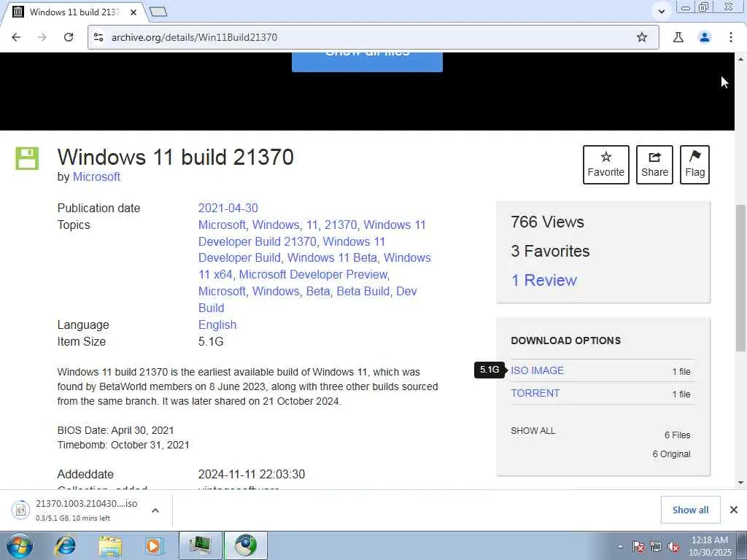Flag this archive item

pos(694,165)
